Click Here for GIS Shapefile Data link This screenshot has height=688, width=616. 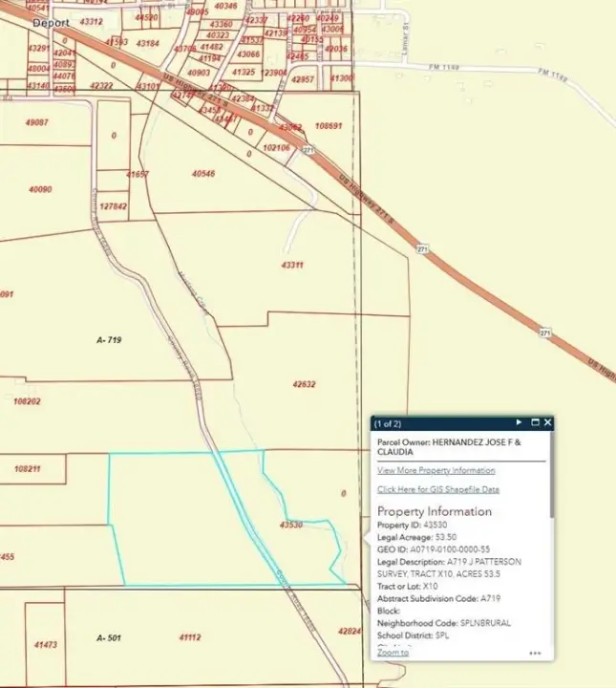pyautogui.click(x=437, y=489)
